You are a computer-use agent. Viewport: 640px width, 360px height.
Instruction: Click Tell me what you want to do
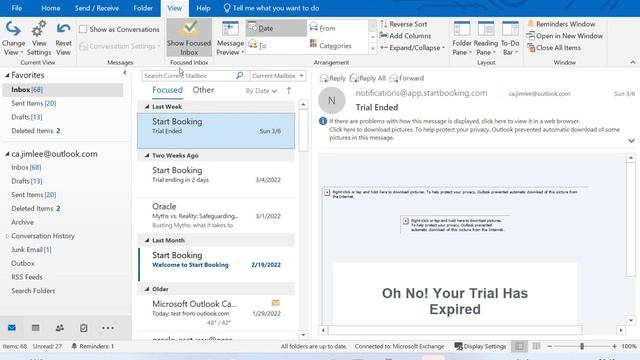point(271,8)
